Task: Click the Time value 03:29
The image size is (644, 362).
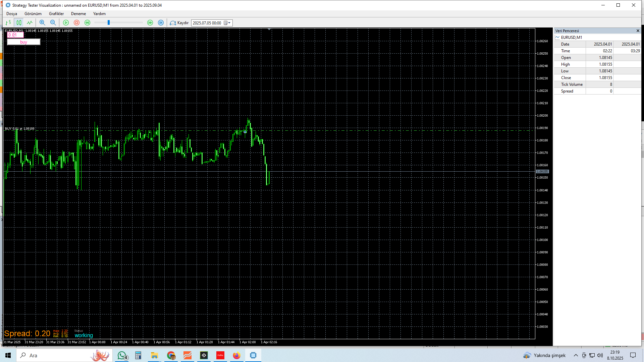Action: click(635, 51)
